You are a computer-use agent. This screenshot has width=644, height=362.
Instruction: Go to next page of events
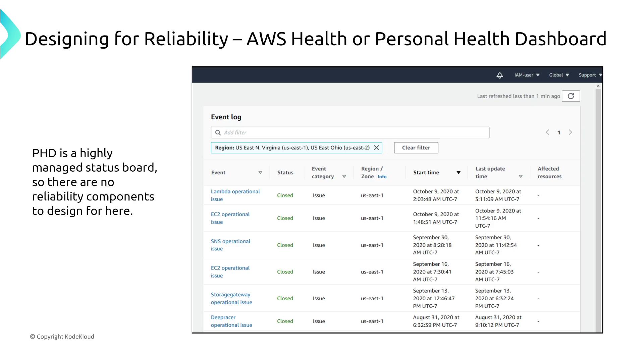point(570,132)
